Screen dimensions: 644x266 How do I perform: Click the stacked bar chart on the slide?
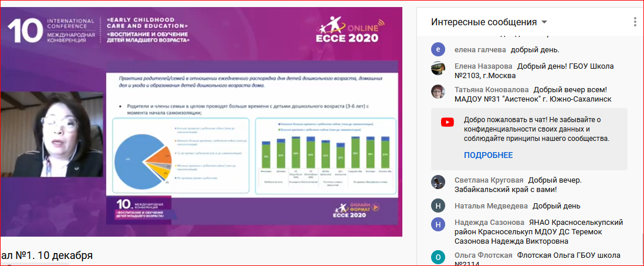pyautogui.click(x=326, y=156)
